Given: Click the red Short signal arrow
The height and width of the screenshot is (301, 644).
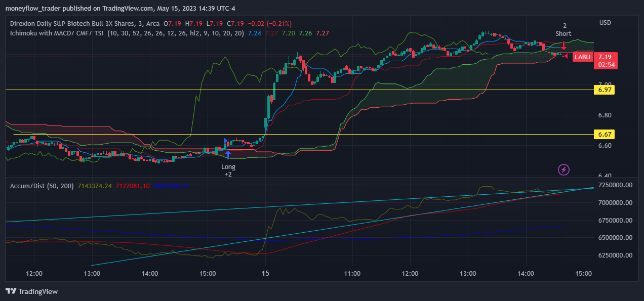Looking at the screenshot, I should pyautogui.click(x=563, y=45).
